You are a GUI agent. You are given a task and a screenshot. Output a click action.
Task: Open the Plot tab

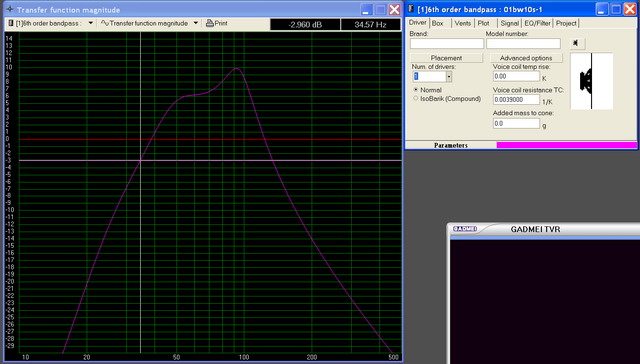tap(484, 23)
